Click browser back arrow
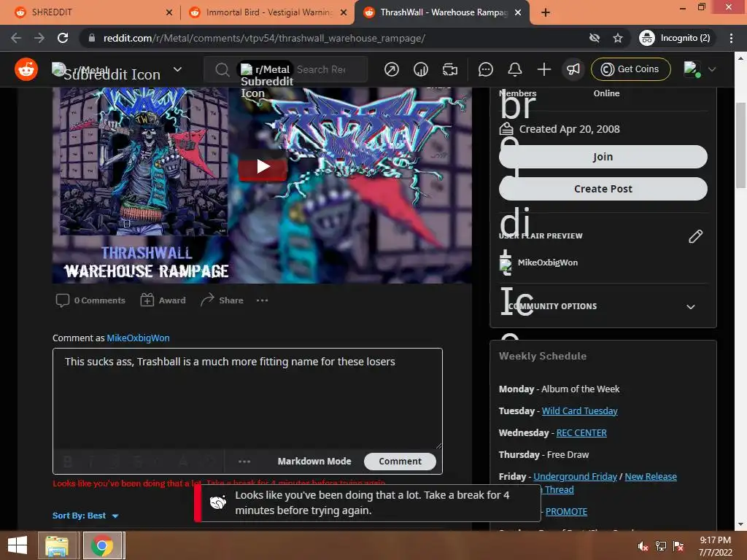747x560 pixels. click(x=16, y=38)
